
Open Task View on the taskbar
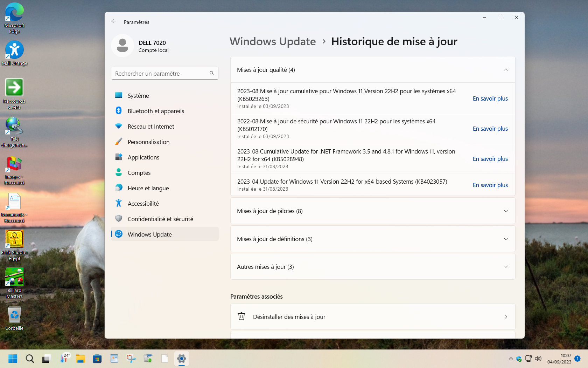pos(46,359)
